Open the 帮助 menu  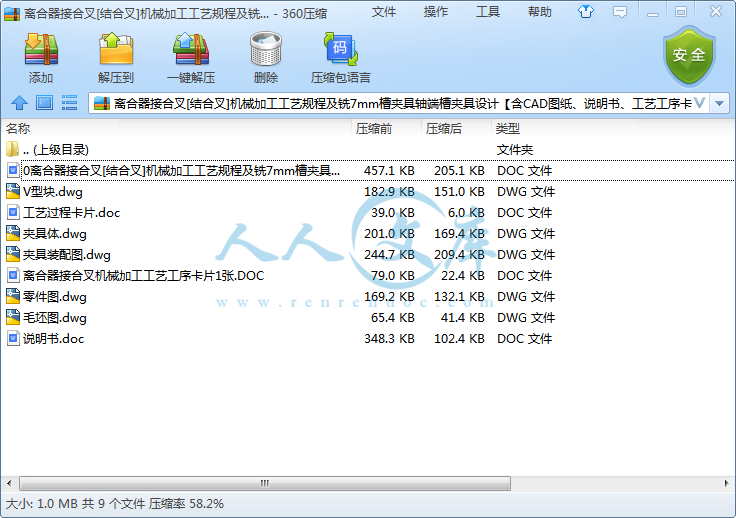pyautogui.click(x=540, y=12)
